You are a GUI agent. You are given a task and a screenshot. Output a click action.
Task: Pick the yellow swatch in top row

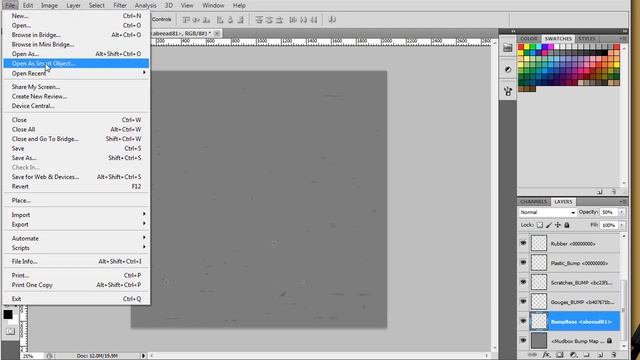(527, 47)
